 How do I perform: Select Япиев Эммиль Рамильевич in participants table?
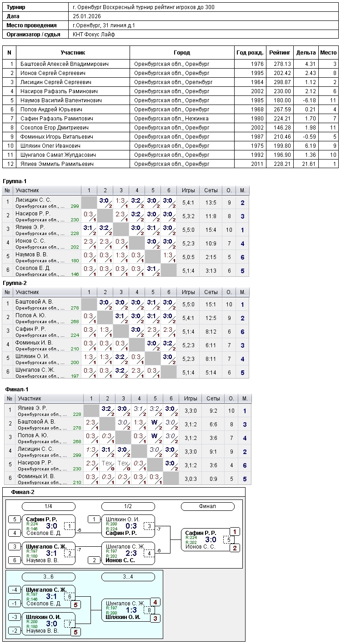[x=57, y=164]
